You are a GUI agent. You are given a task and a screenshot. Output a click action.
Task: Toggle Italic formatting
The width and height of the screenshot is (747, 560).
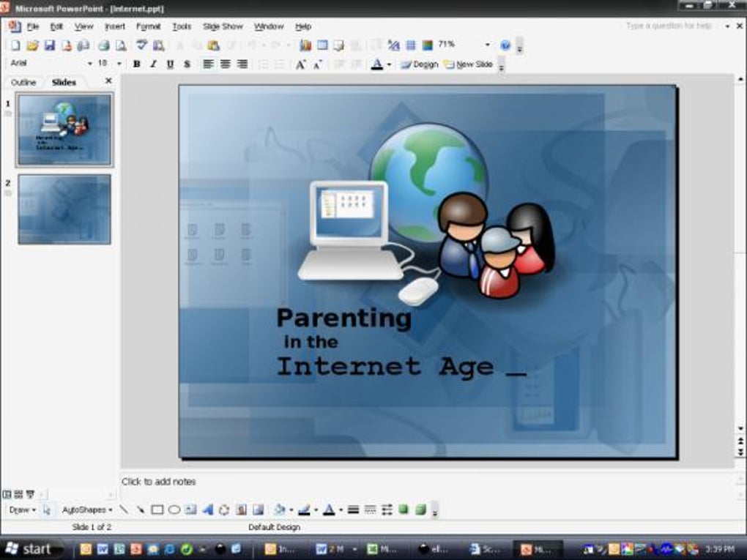153,64
